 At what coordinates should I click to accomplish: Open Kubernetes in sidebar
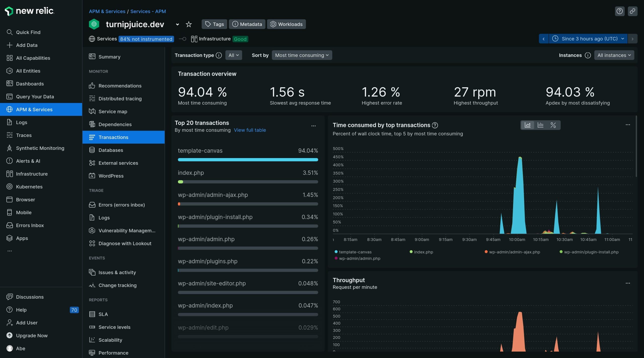coord(41,187)
